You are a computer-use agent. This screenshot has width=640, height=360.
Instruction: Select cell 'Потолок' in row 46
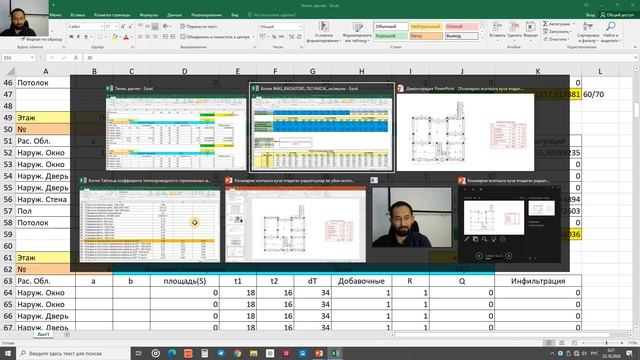pyautogui.click(x=45, y=82)
